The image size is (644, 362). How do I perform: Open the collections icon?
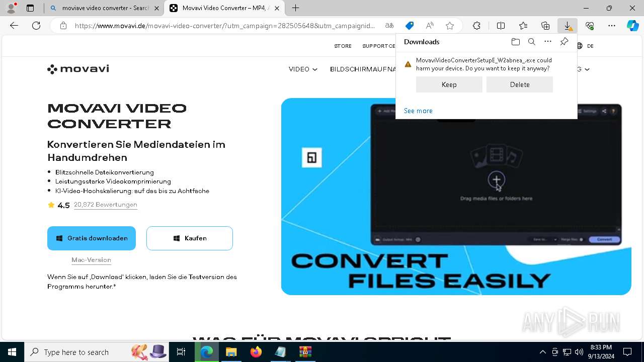545,26
